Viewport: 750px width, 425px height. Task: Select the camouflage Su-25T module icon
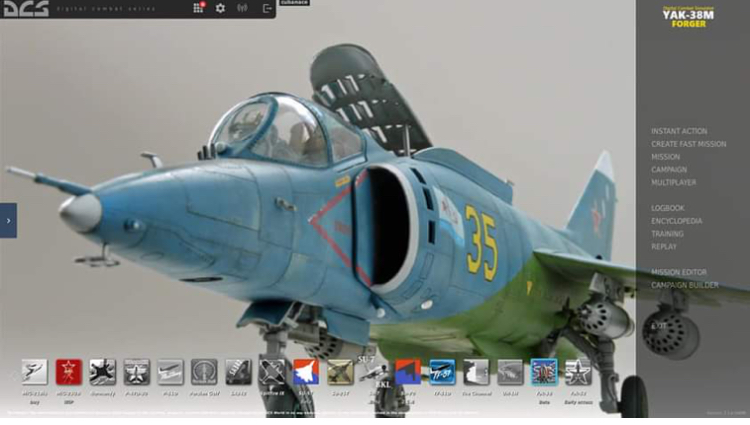pyautogui.click(x=340, y=372)
